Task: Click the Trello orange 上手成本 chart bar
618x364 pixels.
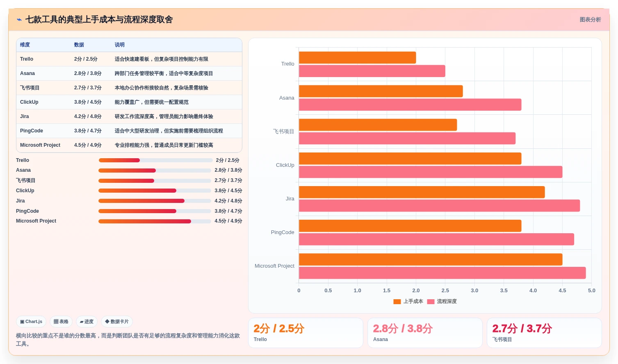Action: pos(357,57)
